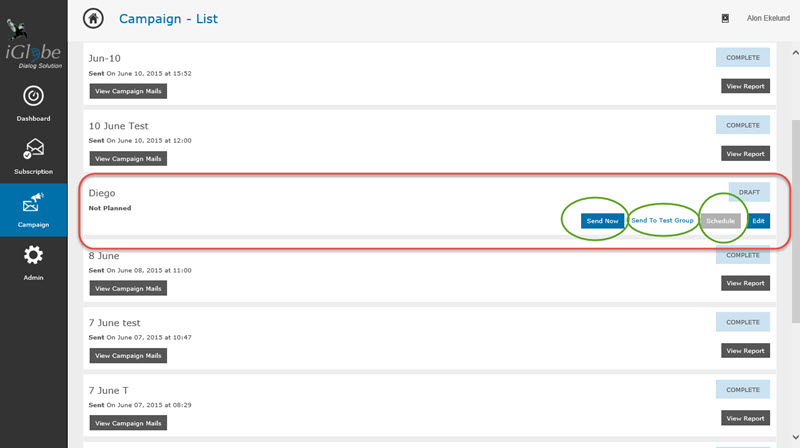View Report for 10 June Test
The height and width of the screenshot is (448, 800).
745,154
